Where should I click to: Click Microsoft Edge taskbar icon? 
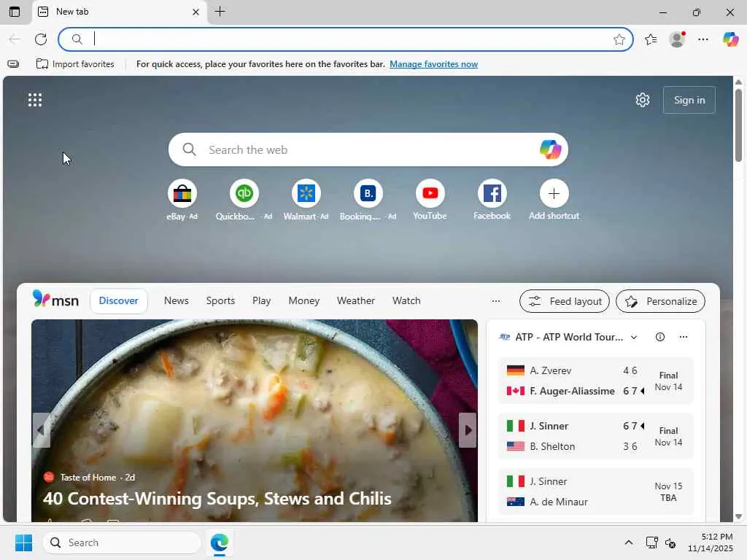220,542
